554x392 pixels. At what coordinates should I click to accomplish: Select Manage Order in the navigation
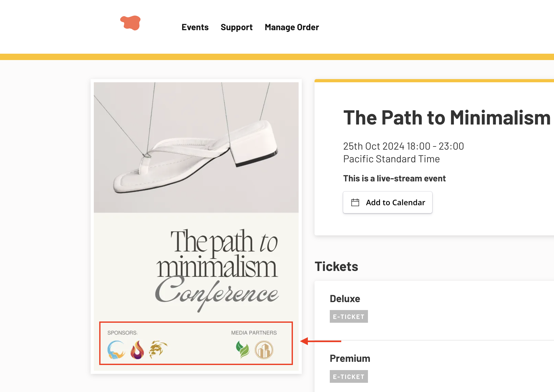[292, 27]
